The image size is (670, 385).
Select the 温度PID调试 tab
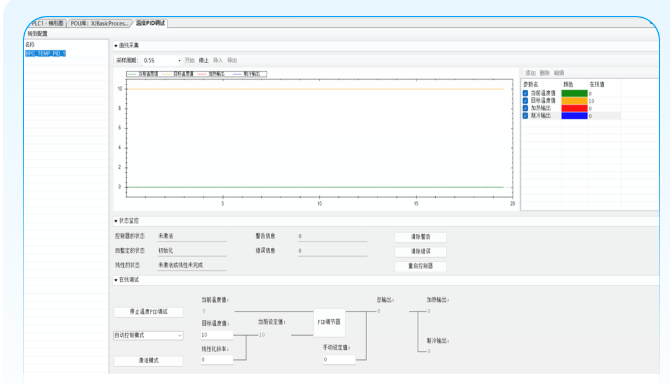(150, 23)
